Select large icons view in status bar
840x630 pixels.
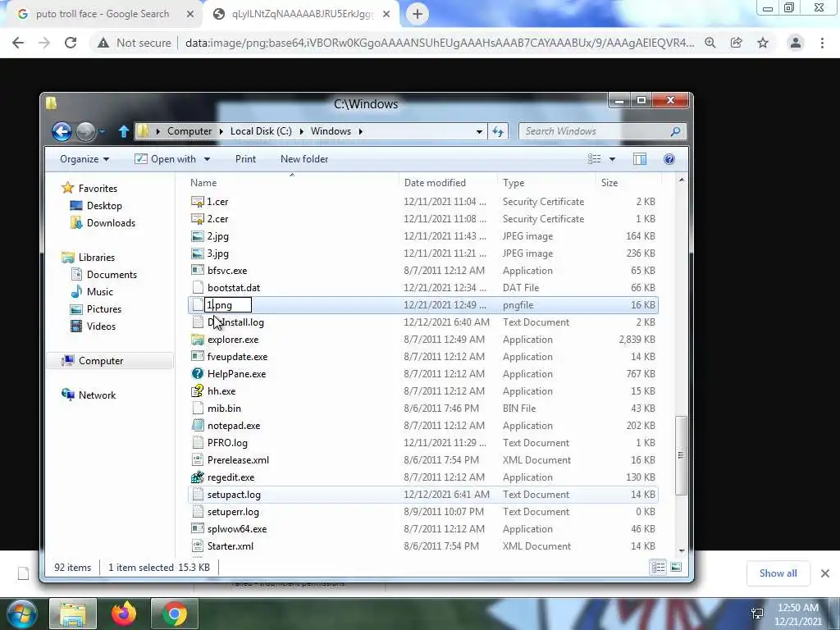click(676, 568)
